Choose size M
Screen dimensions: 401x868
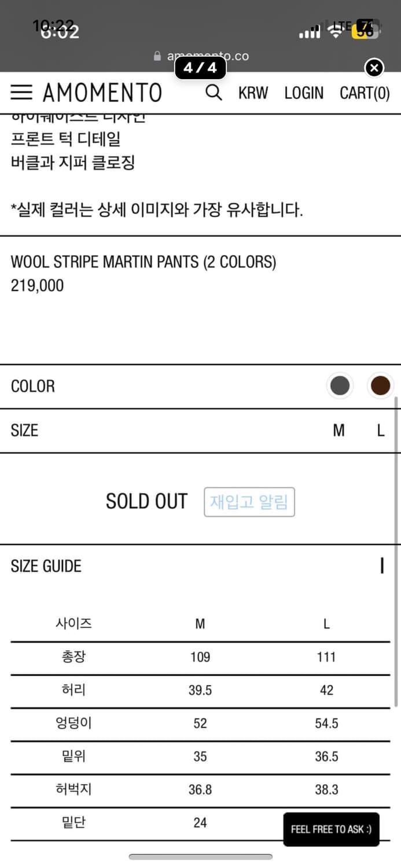(x=339, y=431)
